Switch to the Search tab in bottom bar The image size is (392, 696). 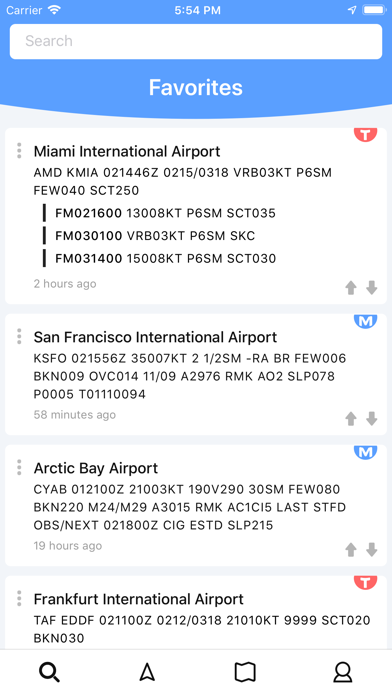(x=49, y=672)
